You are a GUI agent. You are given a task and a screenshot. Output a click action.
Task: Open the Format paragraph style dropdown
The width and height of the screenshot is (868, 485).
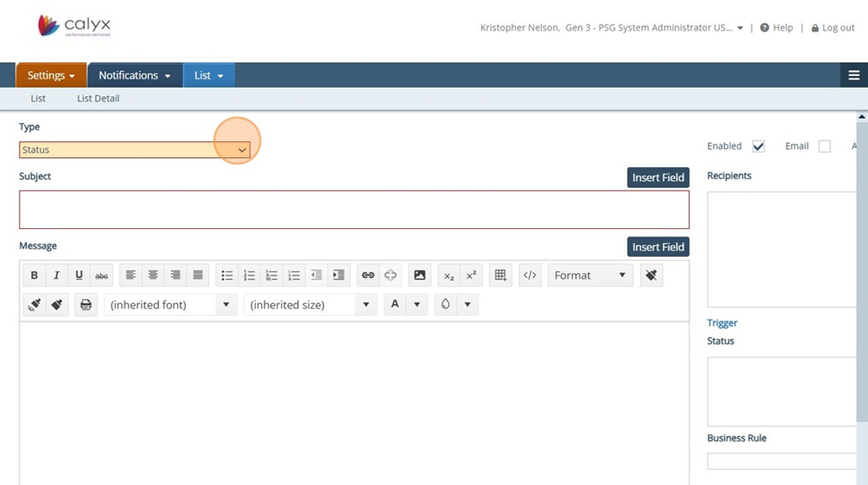[590, 276]
